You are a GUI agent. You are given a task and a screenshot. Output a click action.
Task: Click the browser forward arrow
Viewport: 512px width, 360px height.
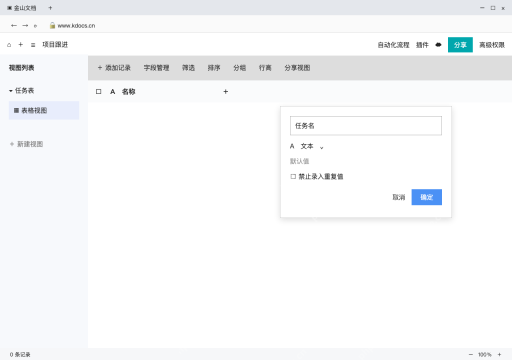25,25
